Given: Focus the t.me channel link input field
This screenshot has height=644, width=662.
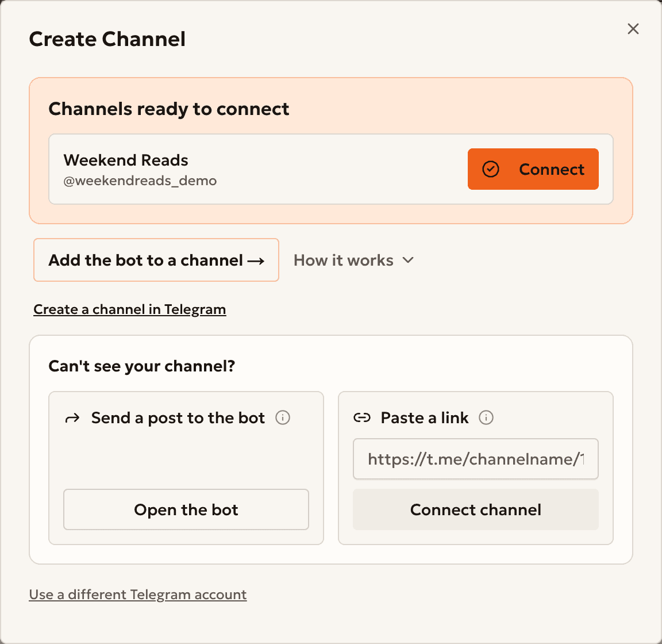Looking at the screenshot, I should tap(475, 459).
